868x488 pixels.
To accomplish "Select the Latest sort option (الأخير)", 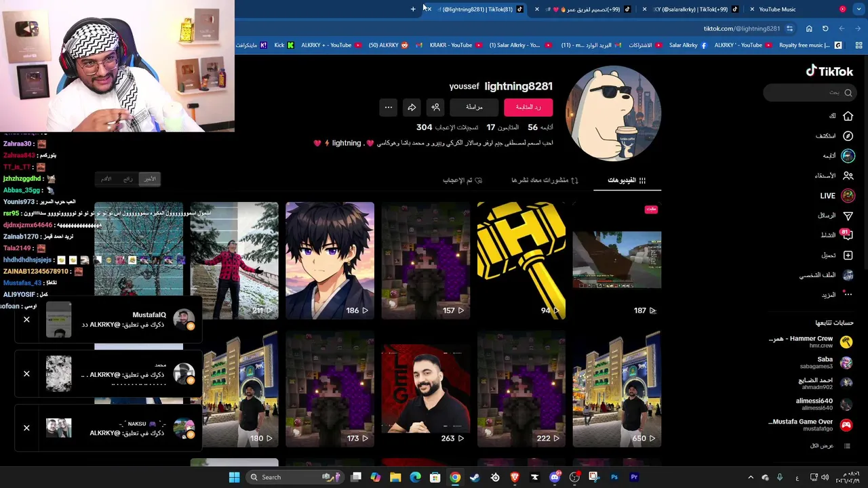I will (150, 179).
